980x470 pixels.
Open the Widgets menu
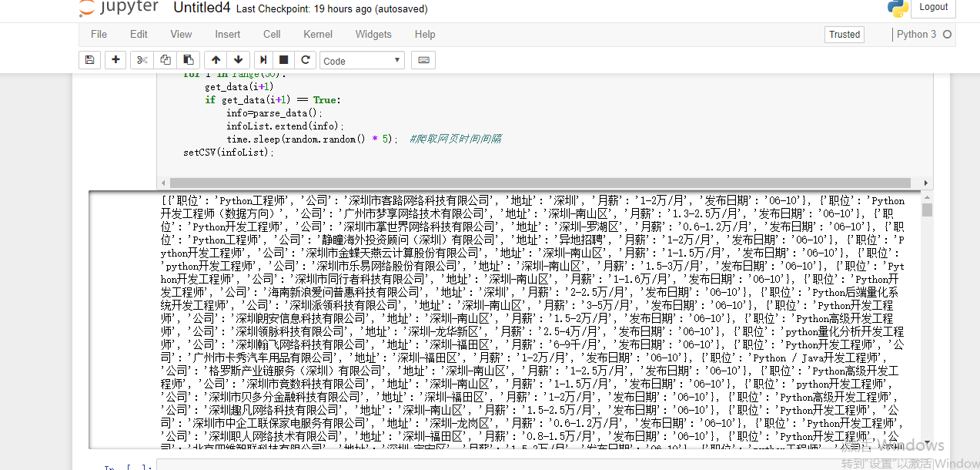pos(373,34)
